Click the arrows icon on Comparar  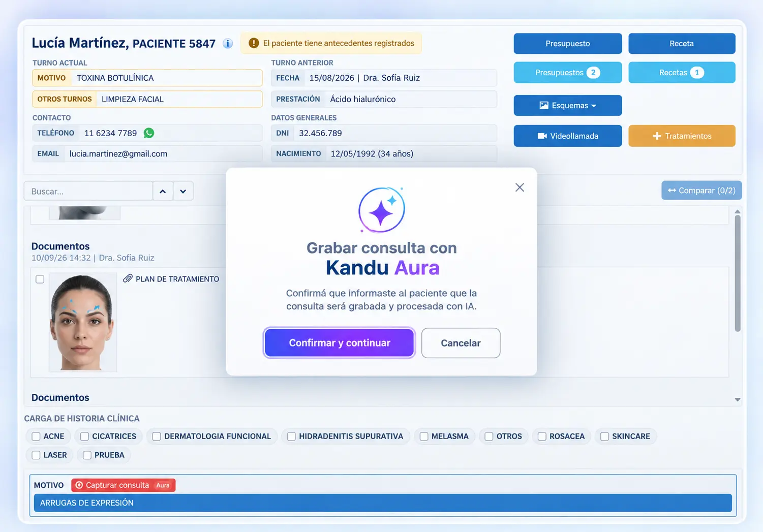tap(672, 191)
